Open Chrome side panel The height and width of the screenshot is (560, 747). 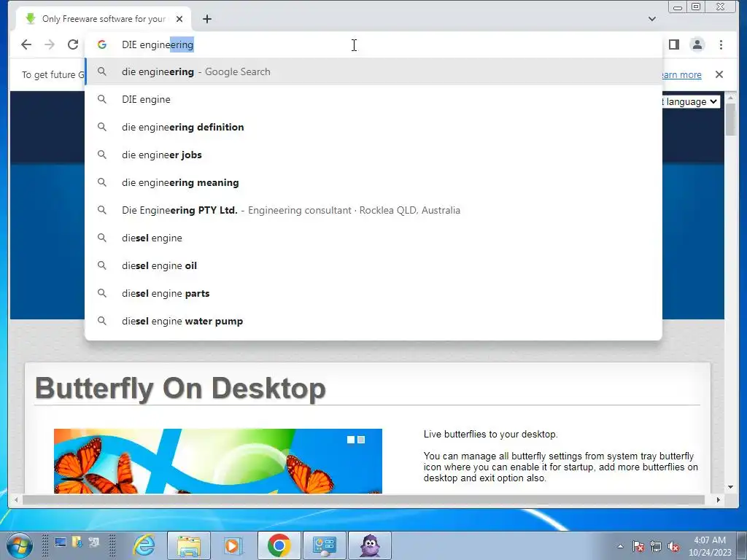[673, 44]
